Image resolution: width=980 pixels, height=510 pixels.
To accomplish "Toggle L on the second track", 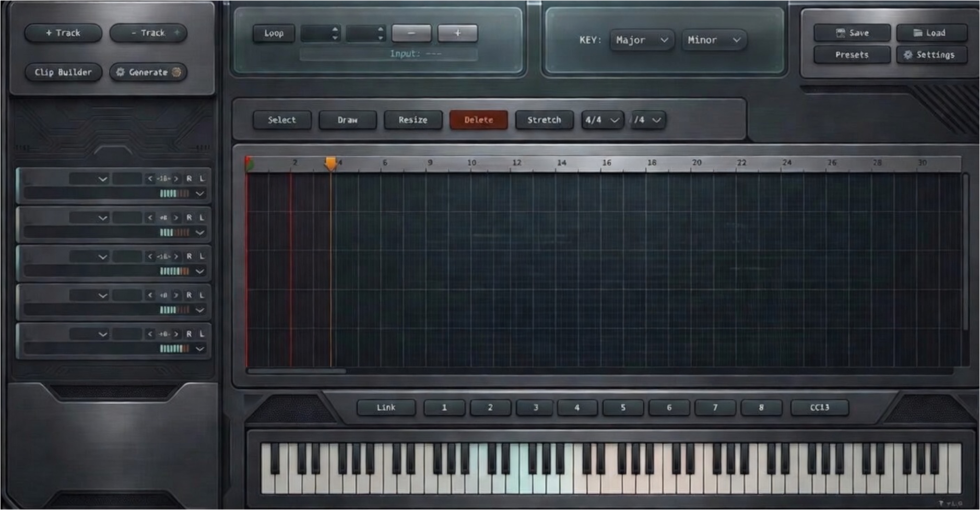I will pyautogui.click(x=202, y=217).
